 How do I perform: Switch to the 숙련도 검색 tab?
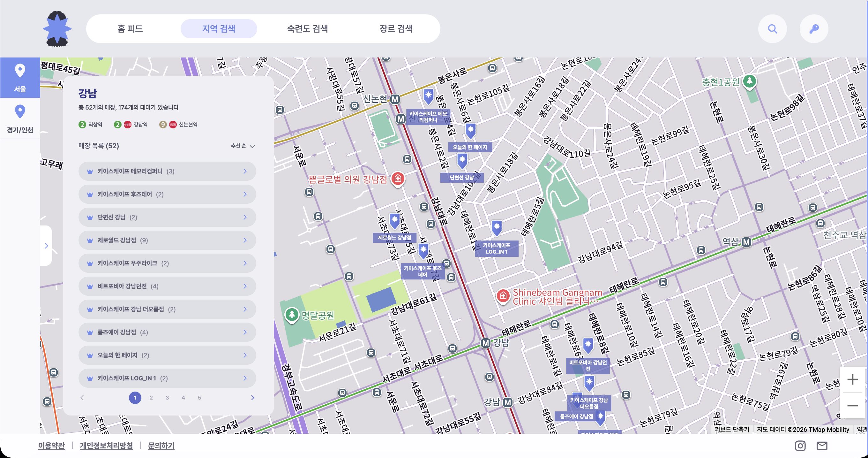(307, 29)
